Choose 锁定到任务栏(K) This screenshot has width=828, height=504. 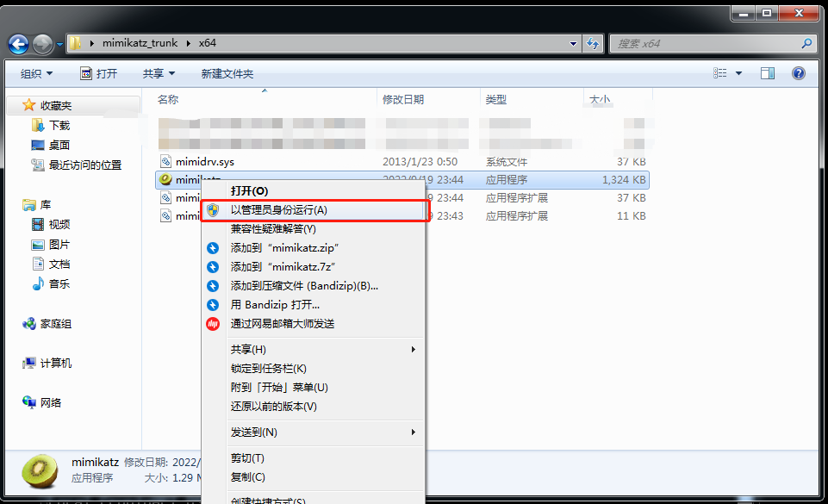[x=312, y=369]
